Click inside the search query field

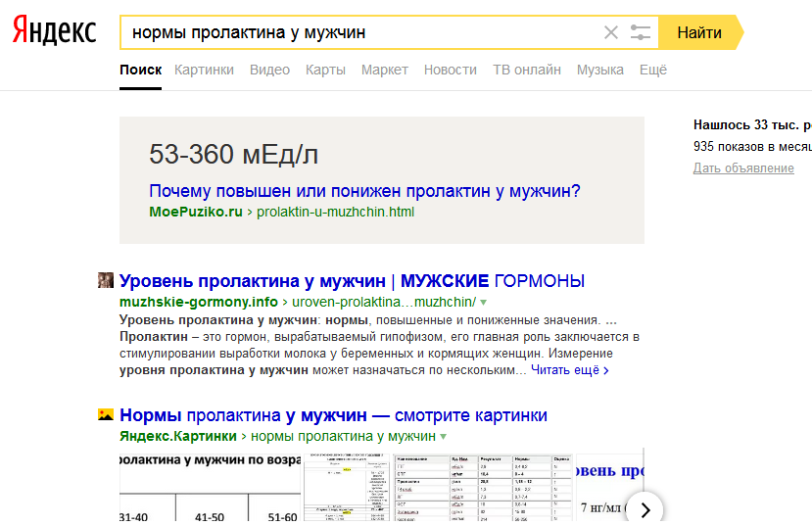click(x=362, y=32)
